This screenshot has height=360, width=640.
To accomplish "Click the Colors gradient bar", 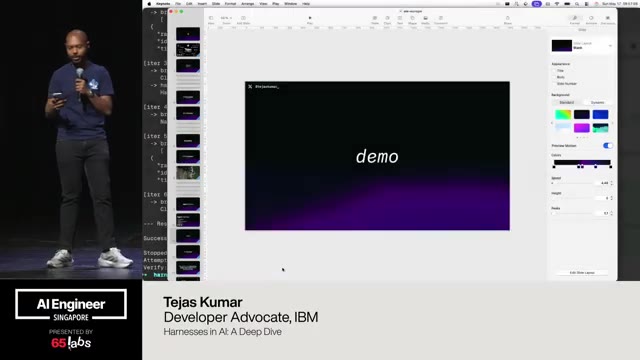I will pos(582,162).
